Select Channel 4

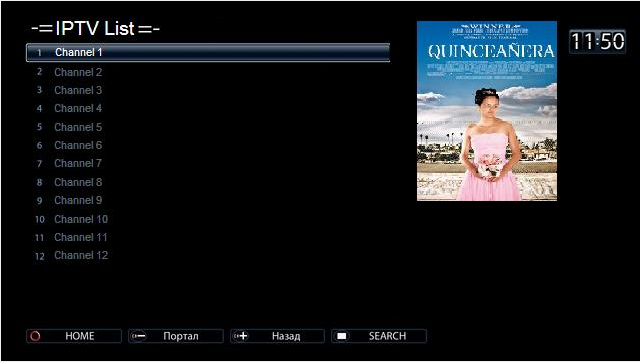tap(208, 109)
